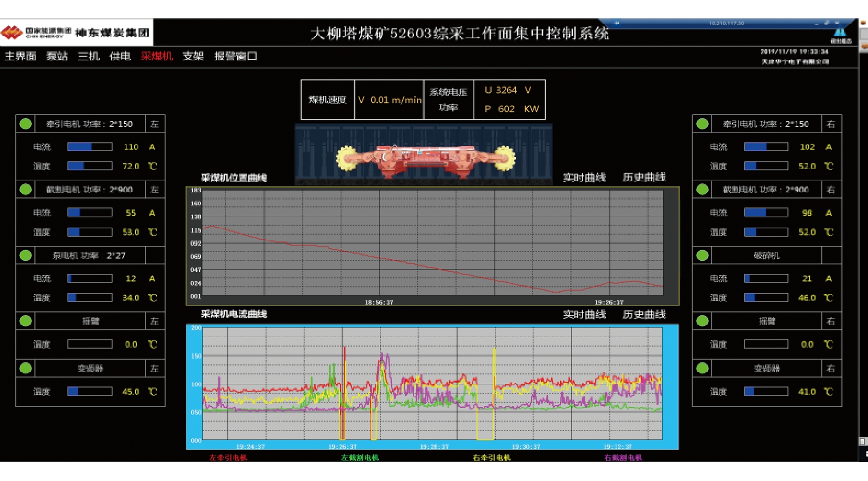Switch to the 泵站 page
Image resolution: width=868 pixels, height=481 pixels.
point(57,56)
